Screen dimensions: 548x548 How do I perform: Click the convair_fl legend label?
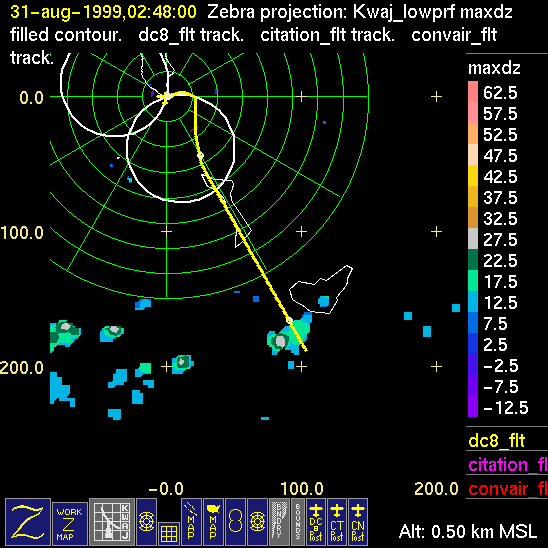(x=508, y=489)
